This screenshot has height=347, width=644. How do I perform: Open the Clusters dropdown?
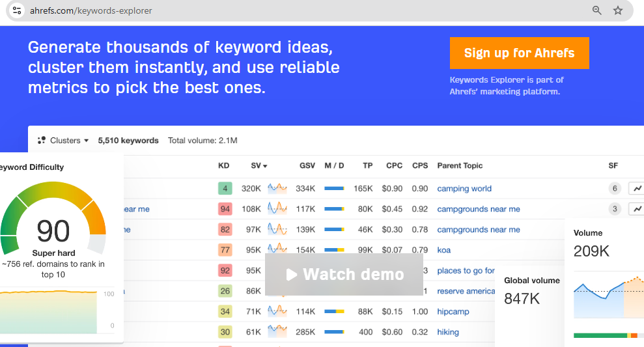point(63,140)
